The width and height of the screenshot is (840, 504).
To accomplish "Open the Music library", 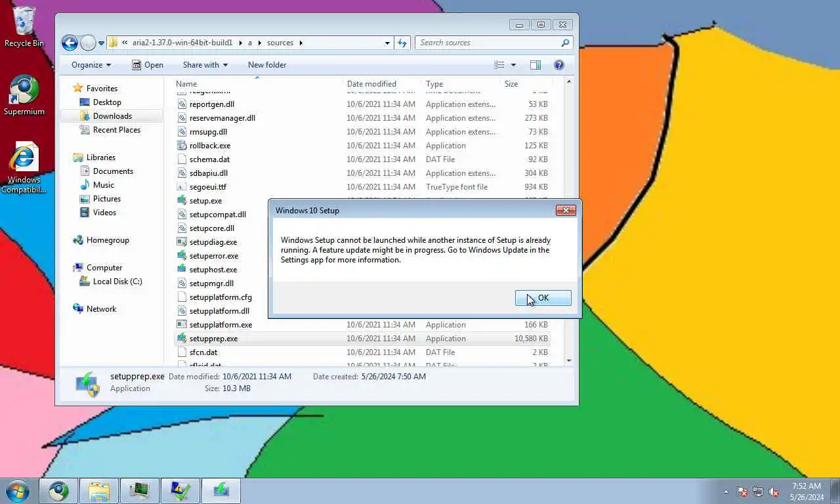I will click(x=104, y=185).
